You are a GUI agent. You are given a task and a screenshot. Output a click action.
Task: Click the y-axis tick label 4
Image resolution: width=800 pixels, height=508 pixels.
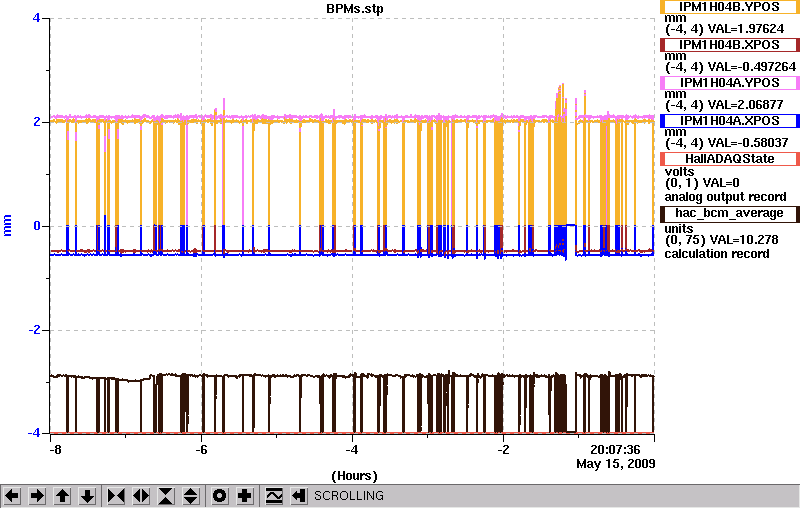pyautogui.click(x=36, y=18)
